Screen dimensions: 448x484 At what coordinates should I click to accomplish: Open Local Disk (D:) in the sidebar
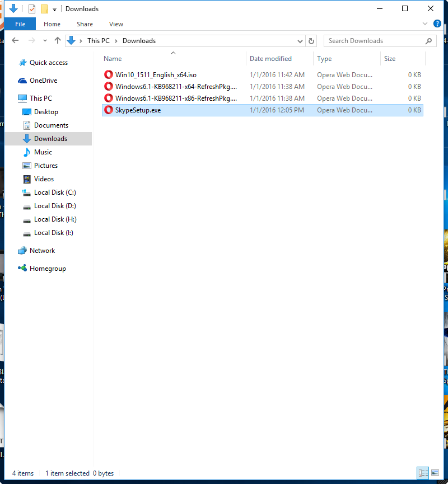[x=49, y=206]
